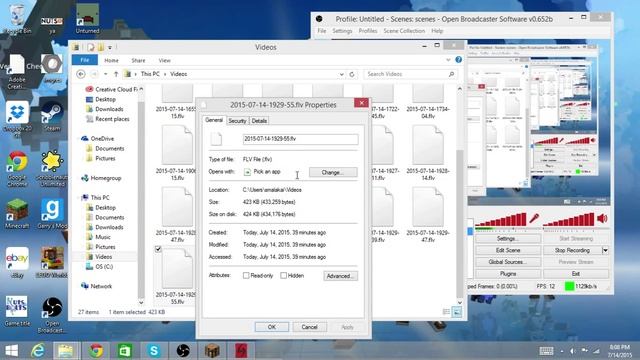Open the Dropbox desktop shortcut
The height and width of the screenshot is (360, 640).
17,118
